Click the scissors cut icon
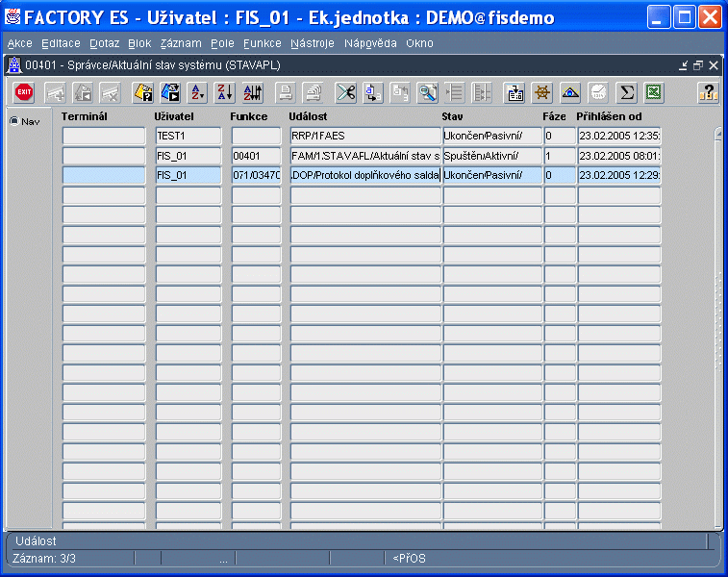This screenshot has height=577, width=728. click(x=346, y=93)
